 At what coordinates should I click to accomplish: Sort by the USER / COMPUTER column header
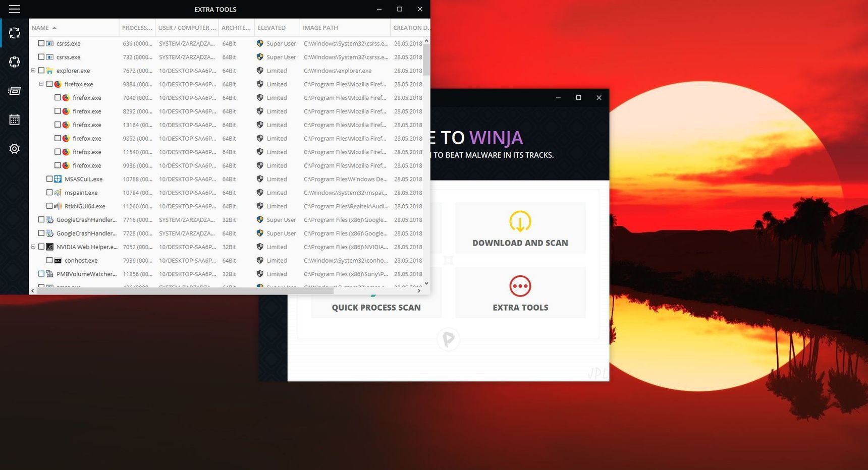(187, 28)
